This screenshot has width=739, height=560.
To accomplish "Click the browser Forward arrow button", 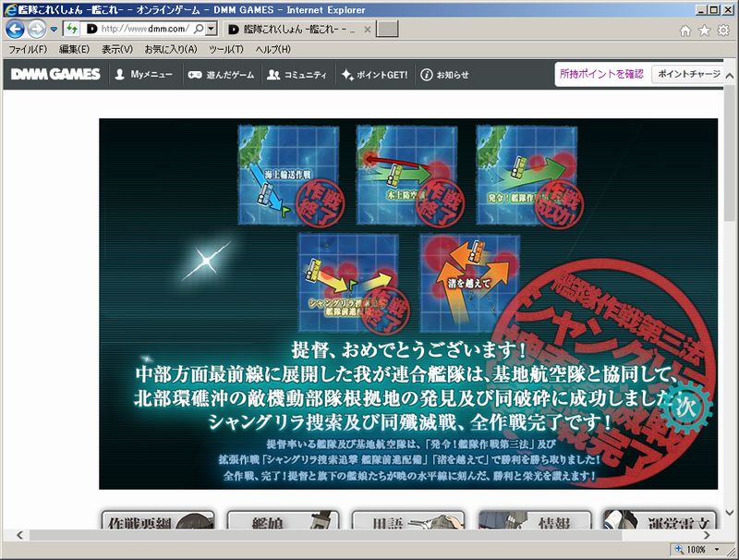I will coord(37,30).
